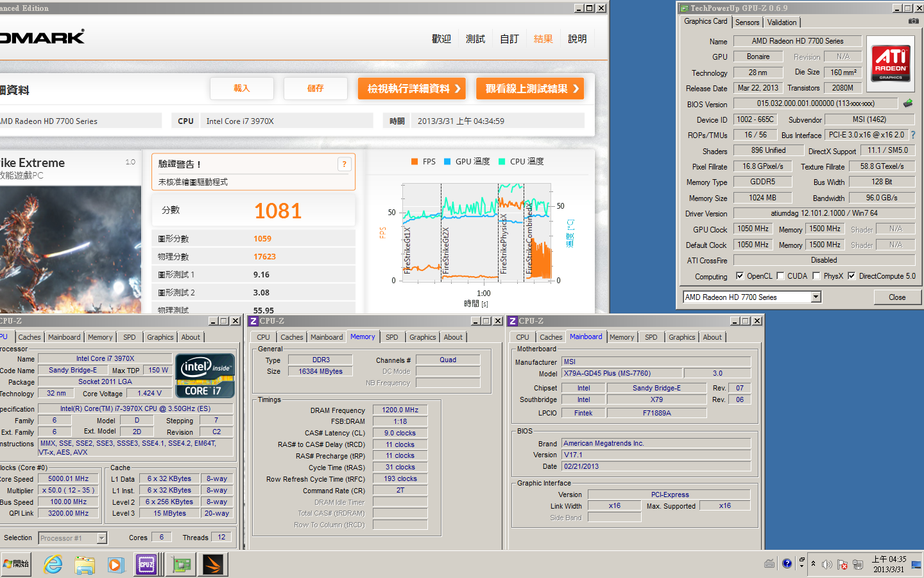Toggle the CUDA checkbox
Viewport: 924px width, 578px height.
pyautogui.click(x=780, y=276)
